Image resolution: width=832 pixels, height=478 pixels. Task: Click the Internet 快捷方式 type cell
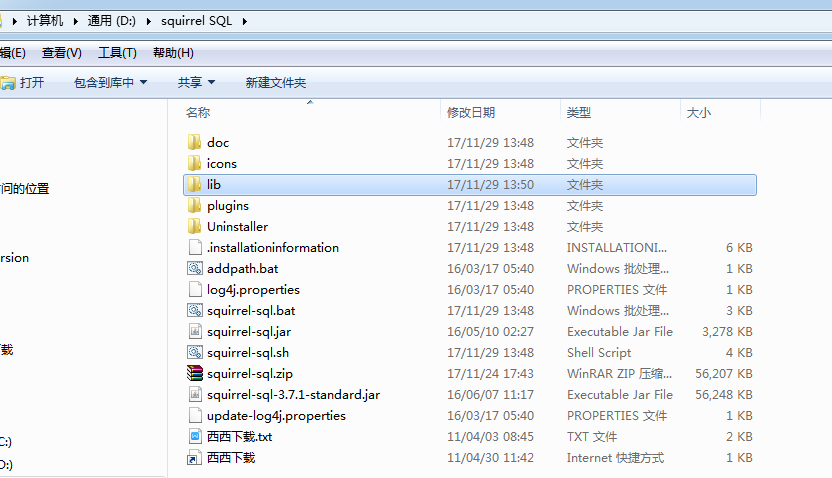click(x=615, y=458)
